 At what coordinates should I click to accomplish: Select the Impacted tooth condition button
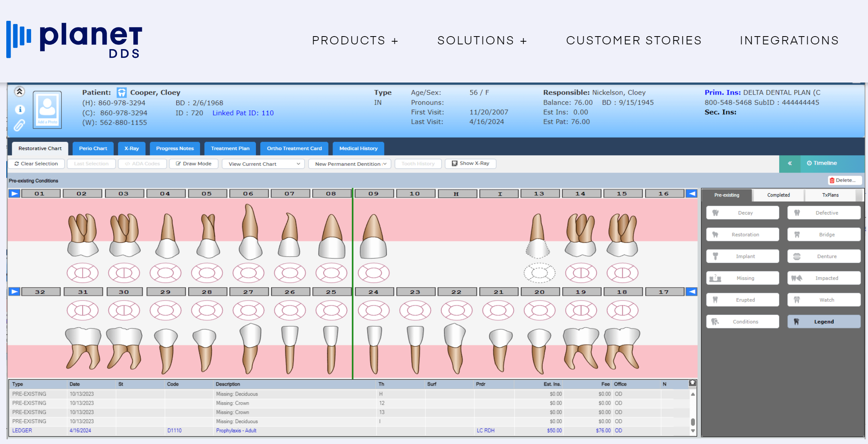coord(824,278)
